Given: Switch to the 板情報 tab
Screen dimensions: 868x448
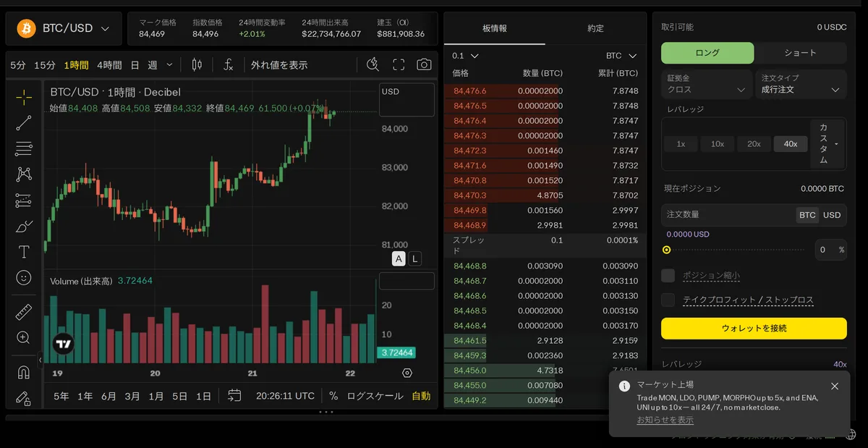Looking at the screenshot, I should click(495, 28).
